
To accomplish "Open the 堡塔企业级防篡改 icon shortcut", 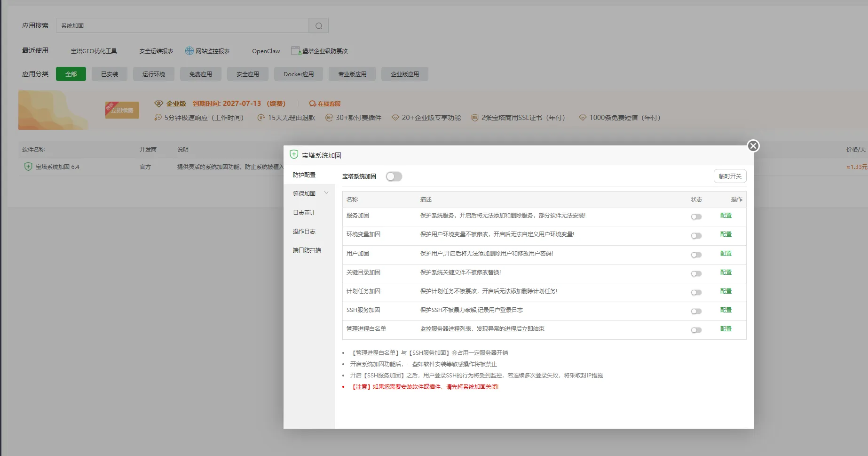I will [296, 51].
